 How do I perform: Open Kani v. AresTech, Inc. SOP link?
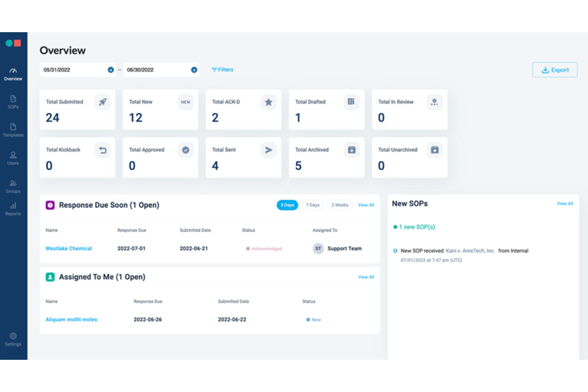coord(470,251)
